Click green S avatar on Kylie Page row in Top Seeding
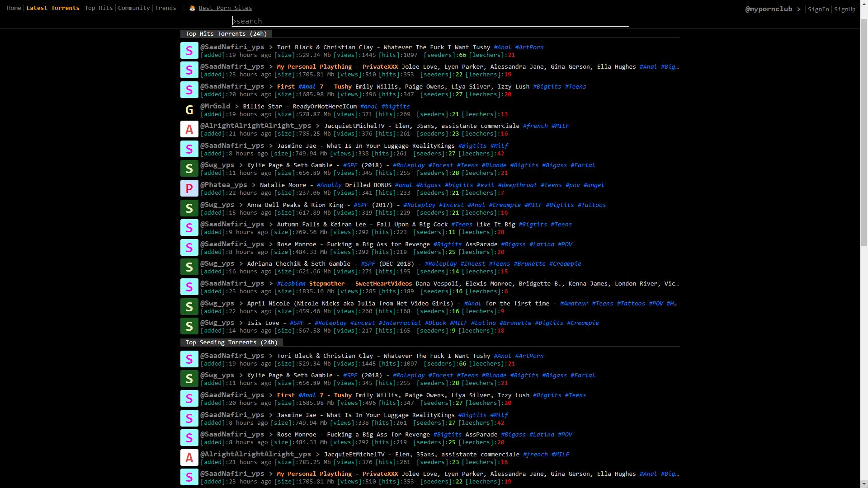Image resolution: width=868 pixels, height=488 pixels. coord(189,379)
